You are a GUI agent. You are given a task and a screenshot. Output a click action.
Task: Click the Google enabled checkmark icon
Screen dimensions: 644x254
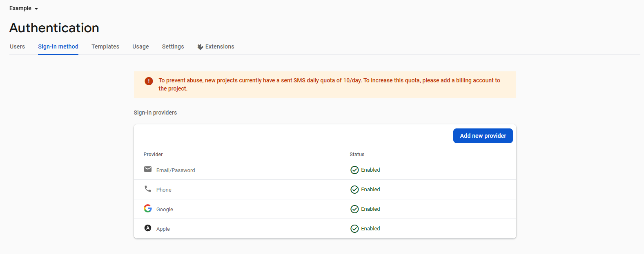tap(354, 209)
